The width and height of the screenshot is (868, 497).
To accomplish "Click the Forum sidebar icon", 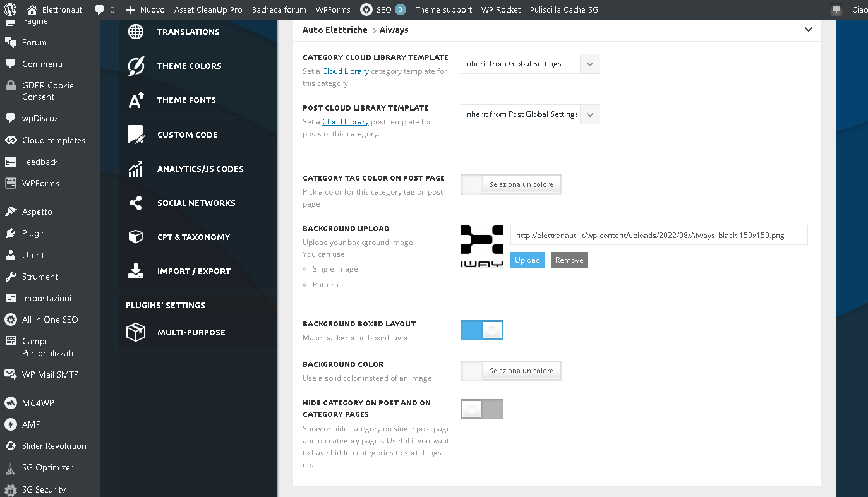I will (11, 42).
